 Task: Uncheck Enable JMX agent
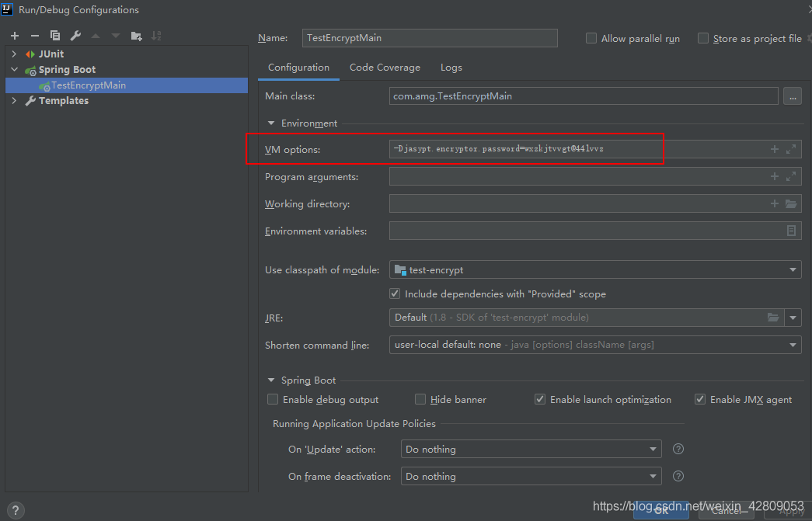[x=700, y=399]
